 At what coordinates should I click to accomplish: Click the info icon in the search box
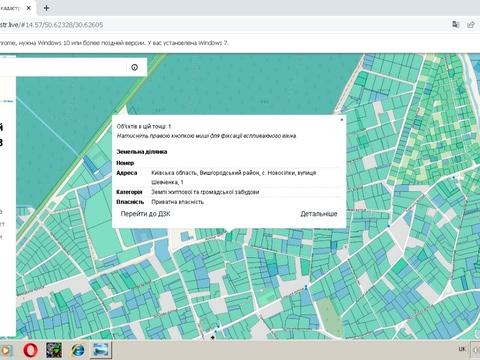134,67
